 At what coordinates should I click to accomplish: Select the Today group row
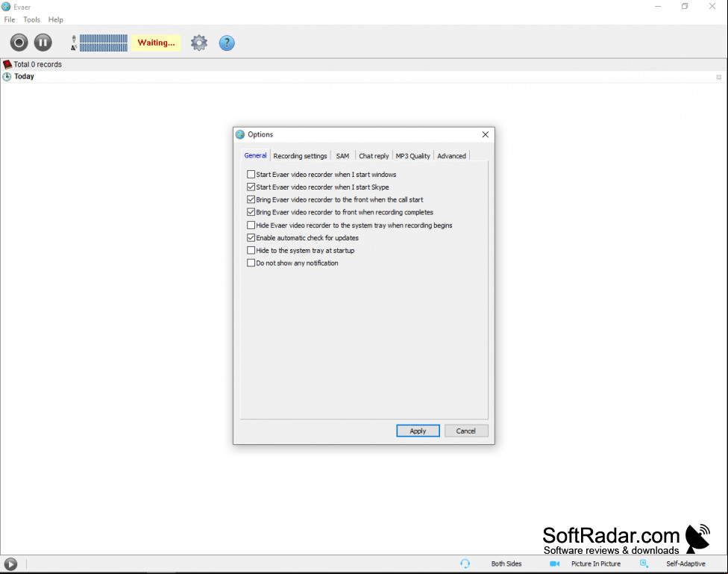(363, 77)
